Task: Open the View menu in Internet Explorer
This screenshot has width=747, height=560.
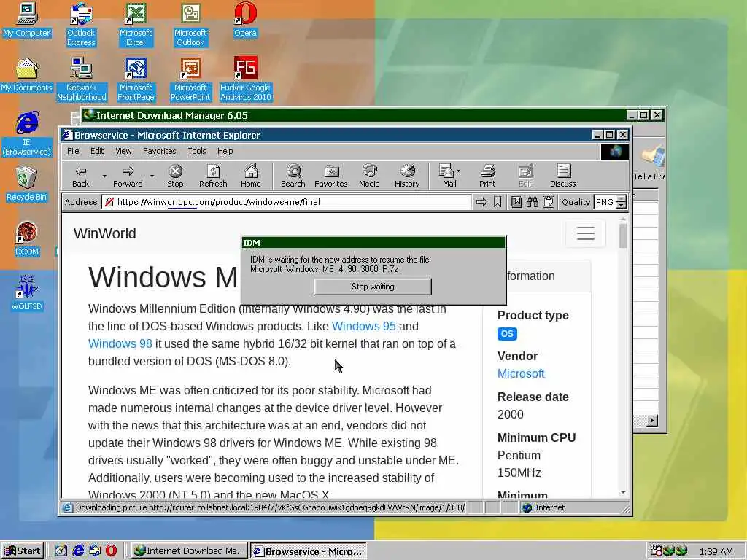Action: click(123, 151)
